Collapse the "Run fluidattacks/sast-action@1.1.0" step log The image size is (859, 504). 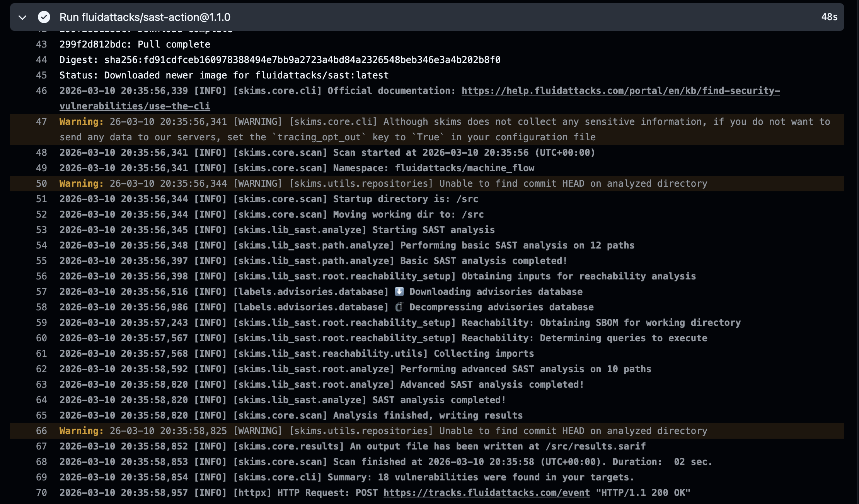22,17
